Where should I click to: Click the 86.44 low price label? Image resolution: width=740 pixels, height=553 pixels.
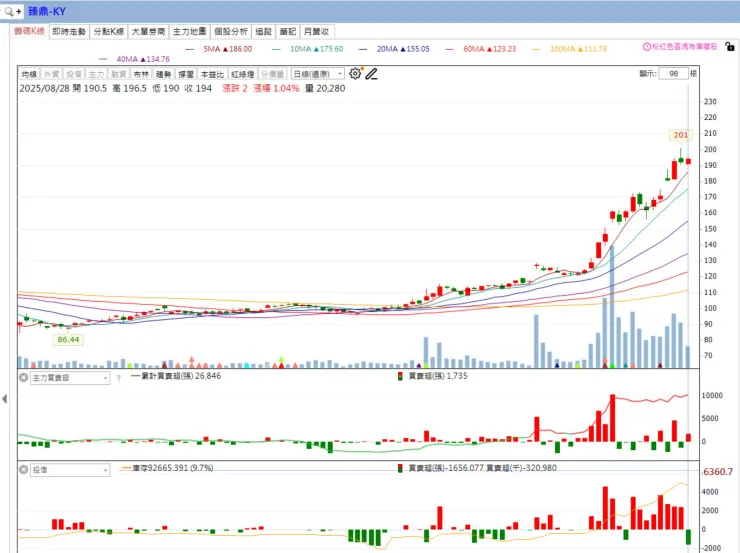[68, 340]
